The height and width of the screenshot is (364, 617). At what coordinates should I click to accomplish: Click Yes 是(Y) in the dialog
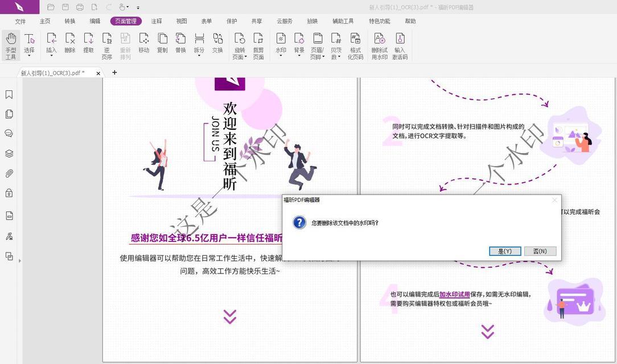[505, 251]
